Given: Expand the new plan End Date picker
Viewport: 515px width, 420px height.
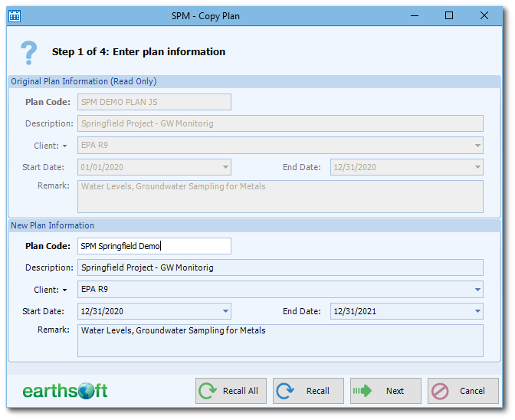Looking at the screenshot, I should pos(477,311).
